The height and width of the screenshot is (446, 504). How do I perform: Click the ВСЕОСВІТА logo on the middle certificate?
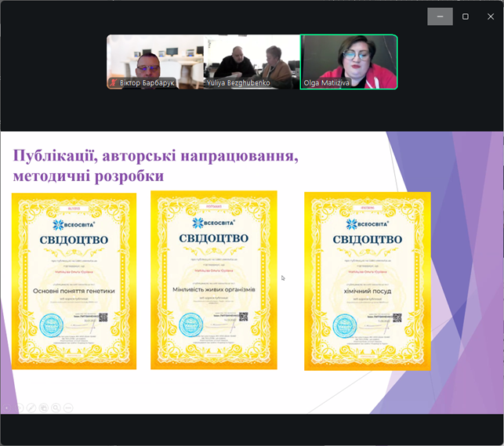point(213,223)
